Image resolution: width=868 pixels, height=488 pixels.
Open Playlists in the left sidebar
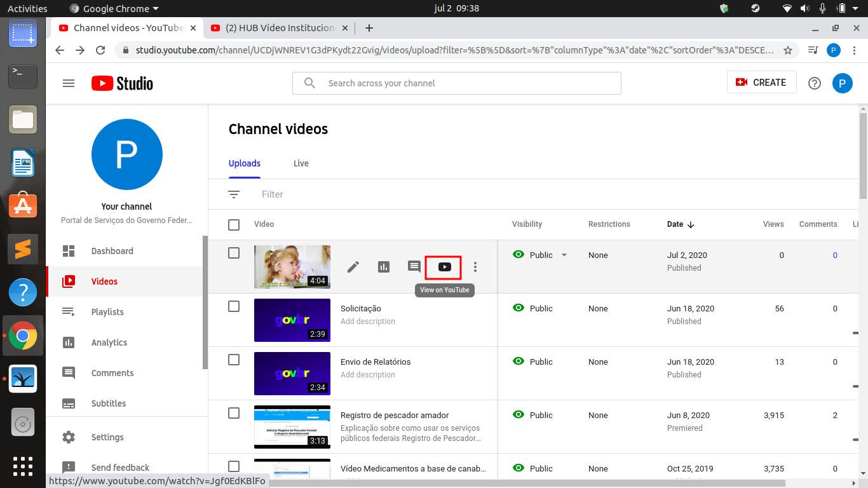click(x=107, y=312)
